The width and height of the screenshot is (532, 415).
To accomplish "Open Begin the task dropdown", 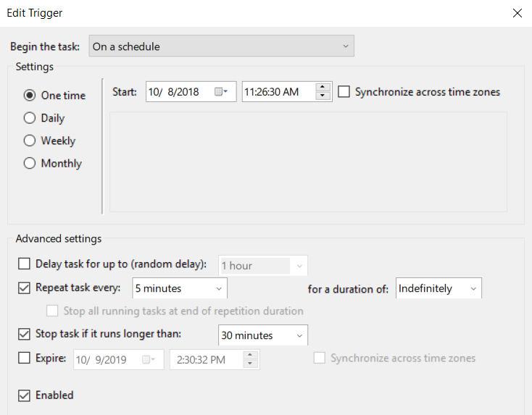I will pyautogui.click(x=222, y=46).
